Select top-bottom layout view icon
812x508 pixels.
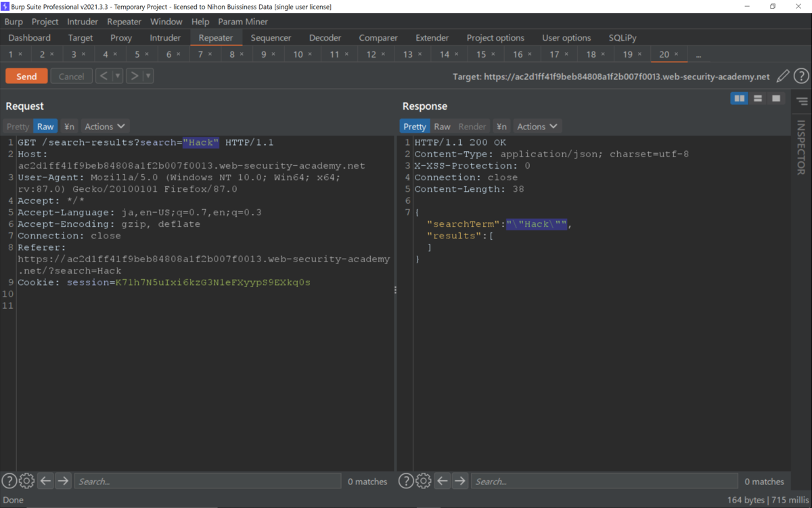(758, 99)
